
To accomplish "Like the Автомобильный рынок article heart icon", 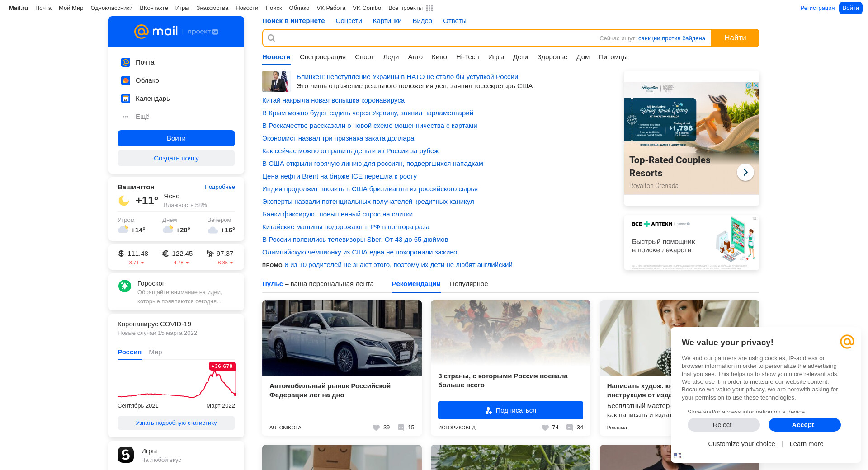I will (376, 428).
